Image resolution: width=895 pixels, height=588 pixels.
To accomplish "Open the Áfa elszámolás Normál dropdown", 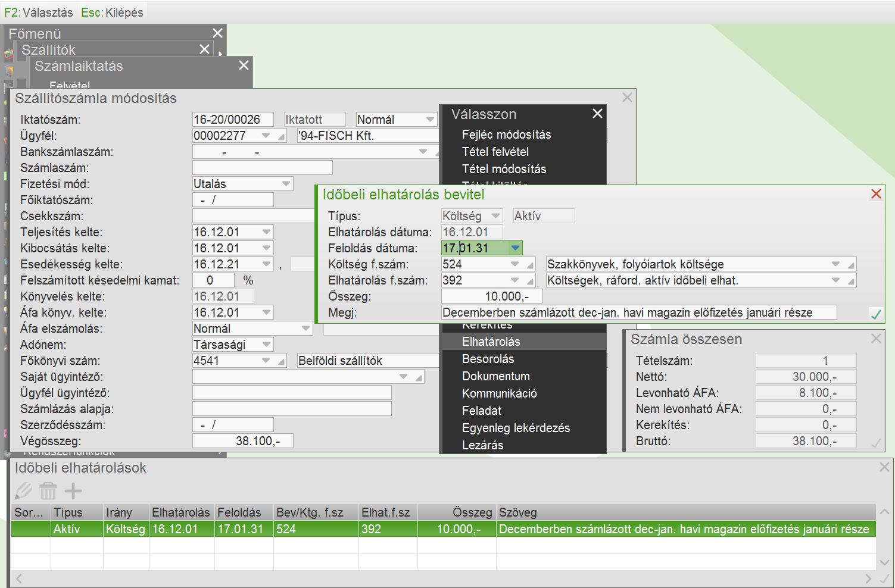I will [305, 329].
